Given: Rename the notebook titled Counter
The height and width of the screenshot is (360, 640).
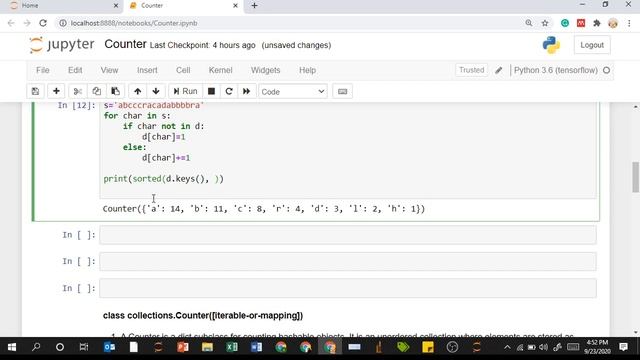Looking at the screenshot, I should (x=125, y=44).
